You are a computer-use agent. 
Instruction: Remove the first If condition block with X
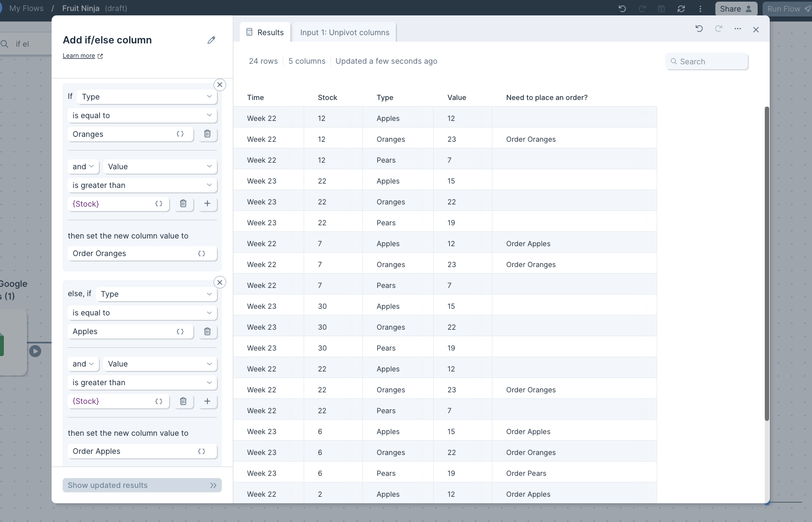(220, 85)
